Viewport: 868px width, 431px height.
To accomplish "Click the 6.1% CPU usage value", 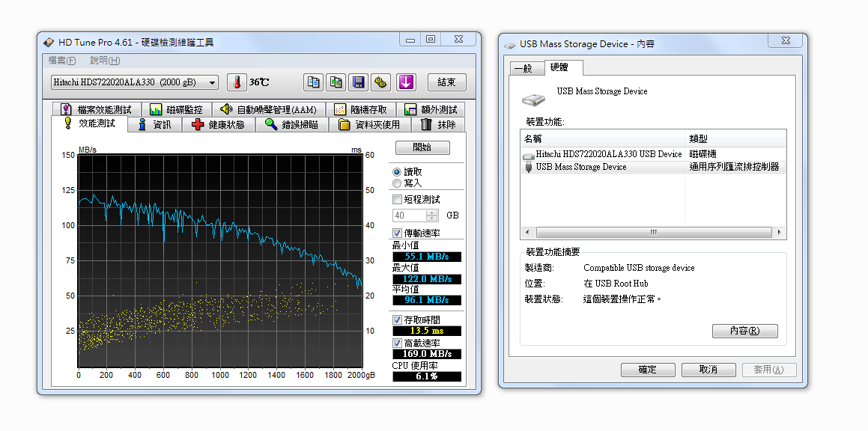I will [427, 376].
